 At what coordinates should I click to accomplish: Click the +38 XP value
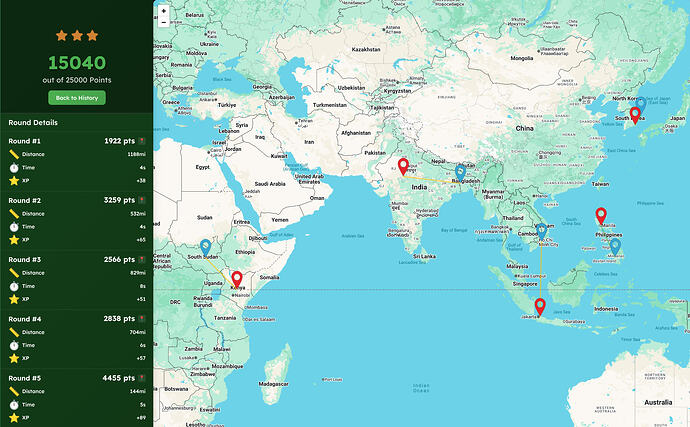coord(141,180)
